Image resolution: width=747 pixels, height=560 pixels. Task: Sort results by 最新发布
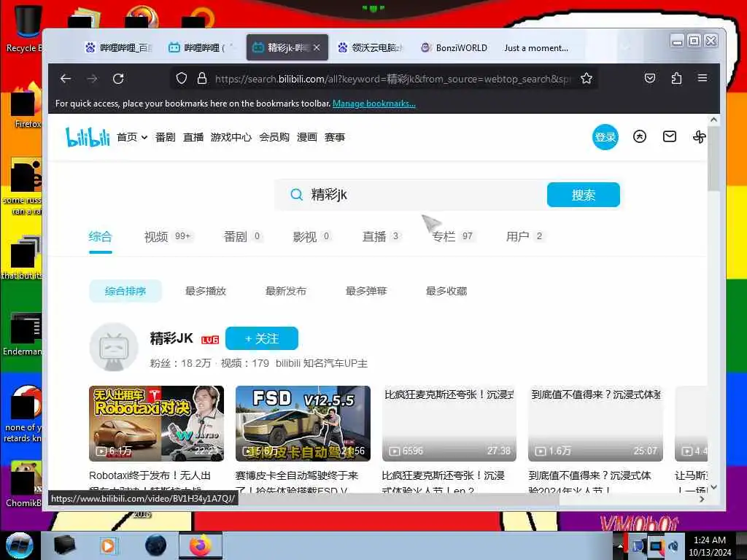pos(285,291)
